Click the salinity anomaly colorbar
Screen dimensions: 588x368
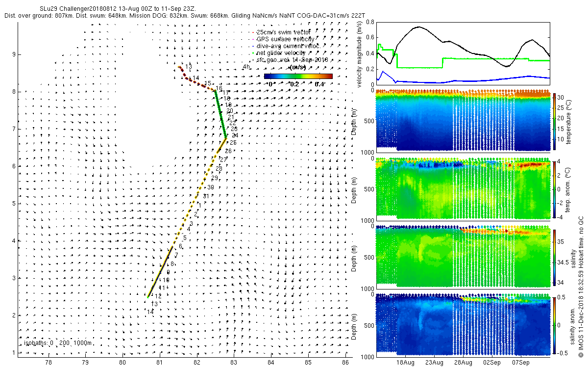pos(554,325)
